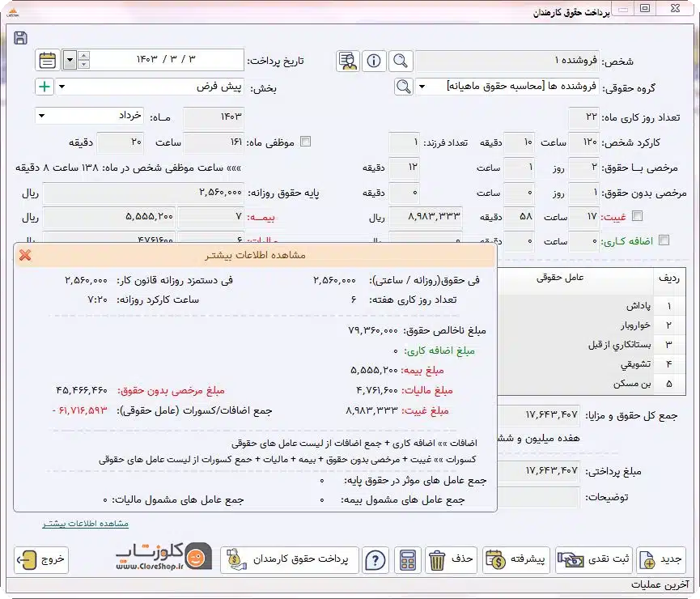Click the پرداخت حقوق کارمندان button

tap(289, 559)
